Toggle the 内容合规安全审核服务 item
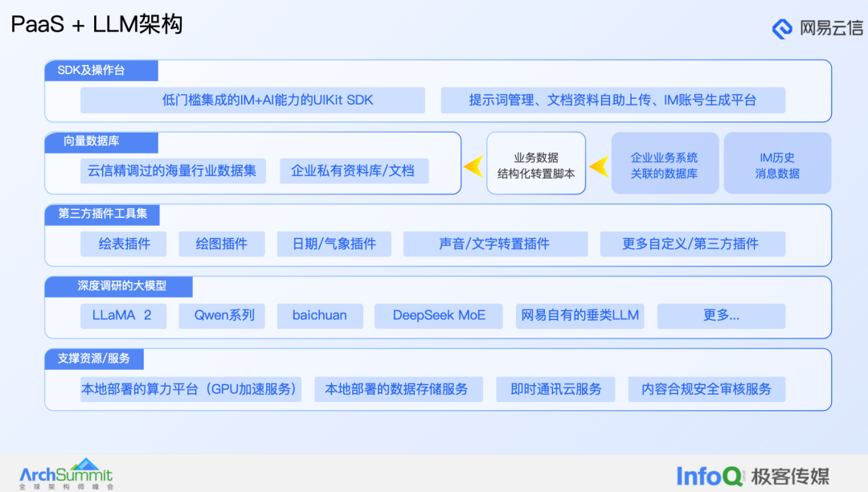 706,389
